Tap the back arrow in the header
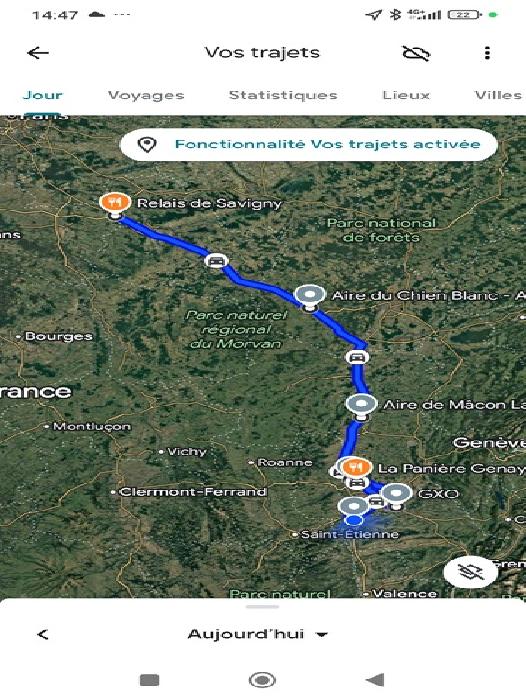 pos(38,53)
